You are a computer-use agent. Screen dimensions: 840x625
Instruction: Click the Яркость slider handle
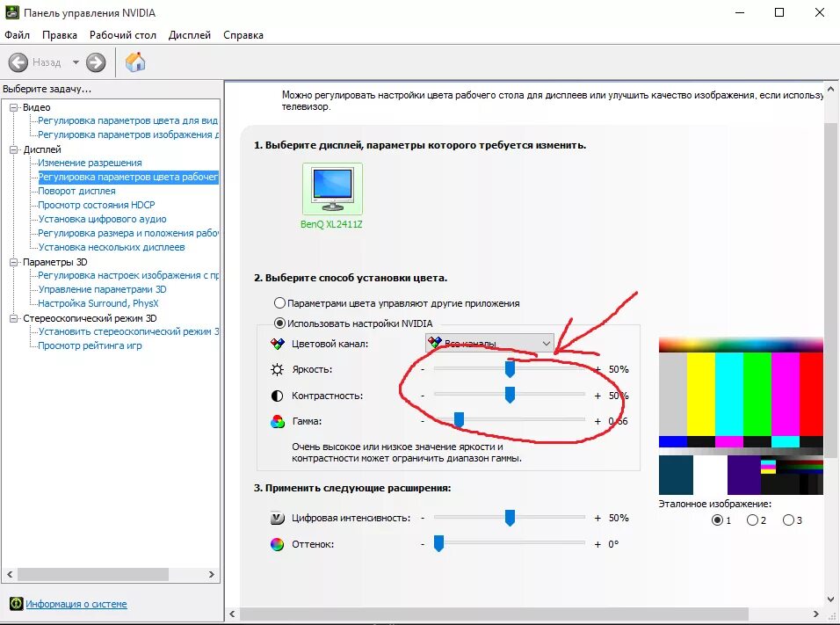510,369
